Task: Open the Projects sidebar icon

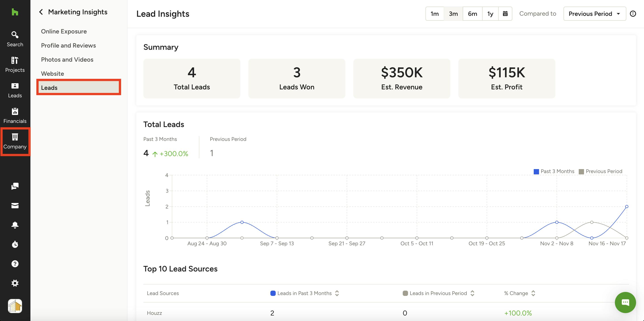Action: [x=15, y=65]
